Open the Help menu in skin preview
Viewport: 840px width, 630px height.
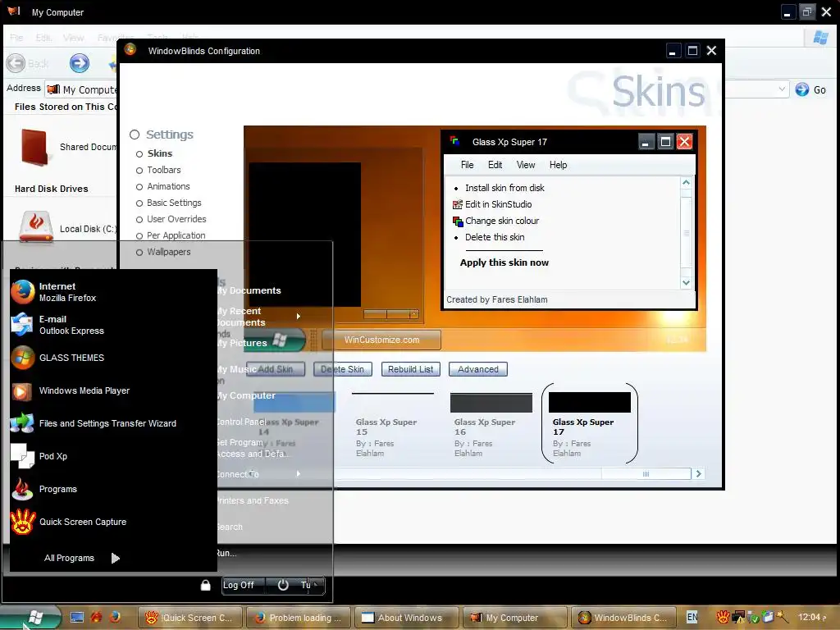[558, 165]
